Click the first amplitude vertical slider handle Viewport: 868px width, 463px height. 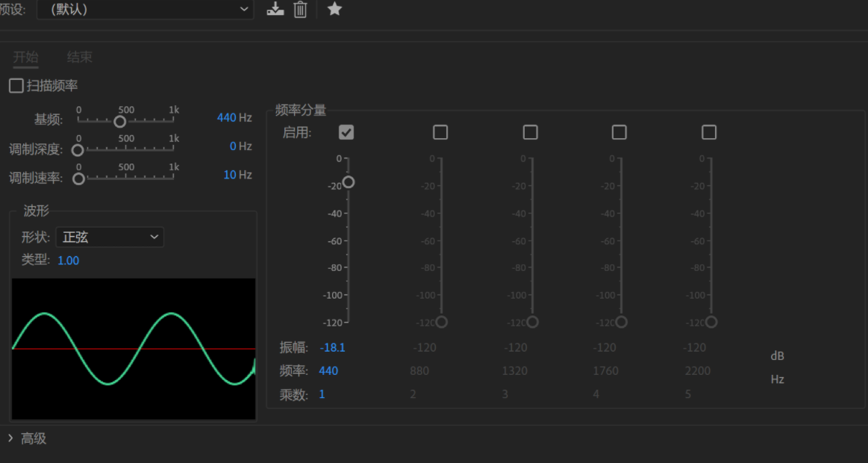[x=349, y=181]
